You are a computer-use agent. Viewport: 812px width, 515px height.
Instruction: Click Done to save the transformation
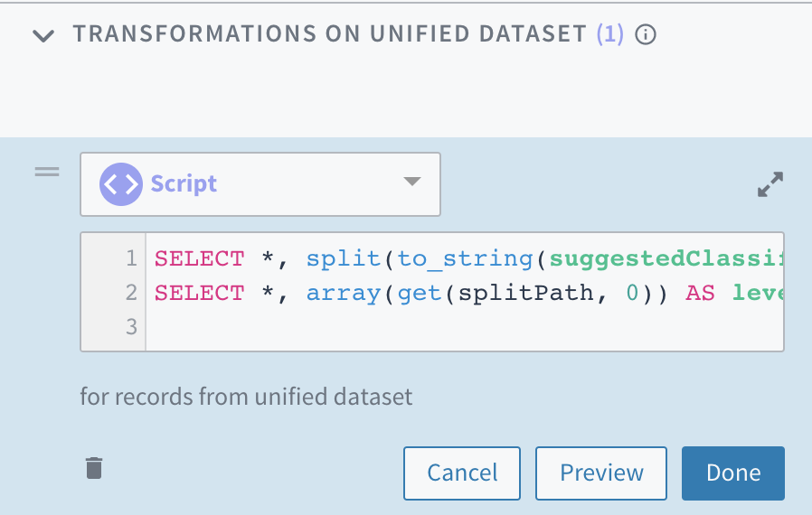click(x=733, y=473)
